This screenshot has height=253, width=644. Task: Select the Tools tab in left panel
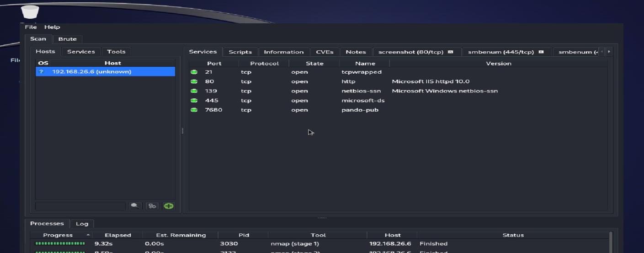pyautogui.click(x=116, y=52)
